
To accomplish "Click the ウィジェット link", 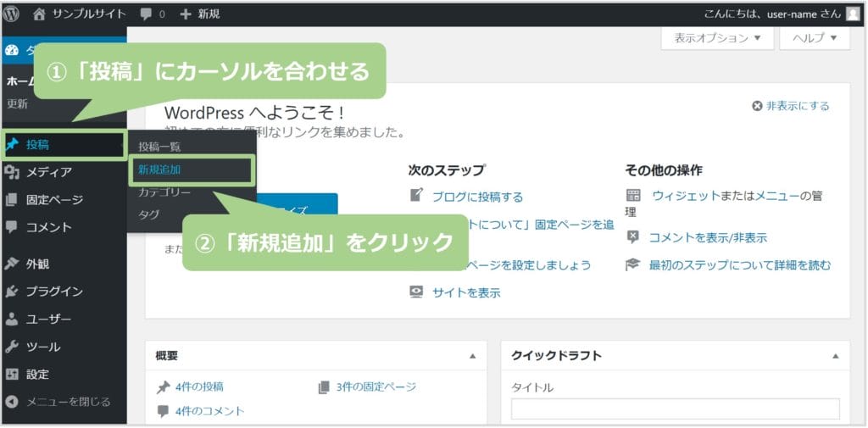I will [x=687, y=196].
